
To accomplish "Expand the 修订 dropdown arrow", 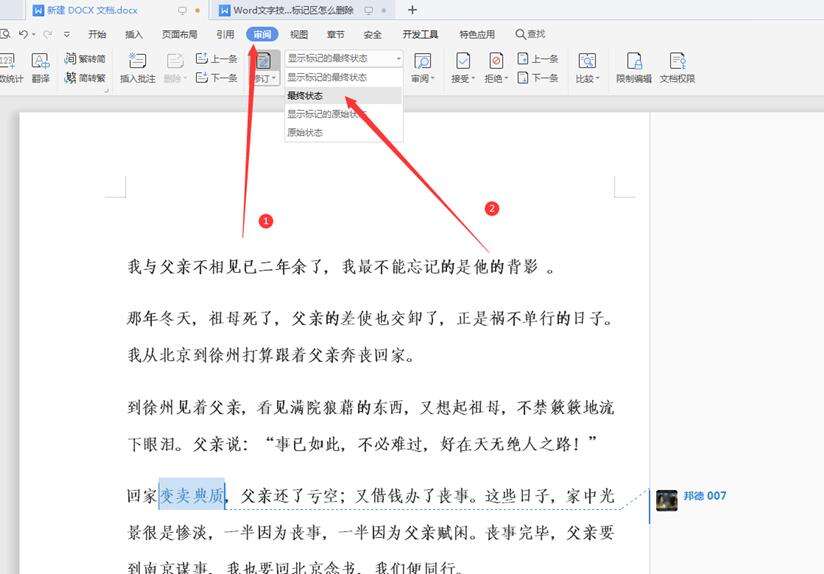I will (x=274, y=78).
